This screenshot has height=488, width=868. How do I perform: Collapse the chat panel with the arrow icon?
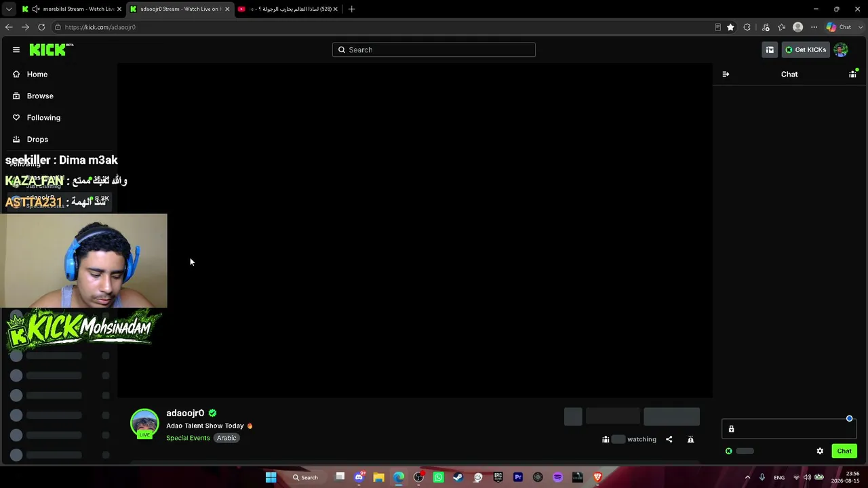[x=726, y=74]
